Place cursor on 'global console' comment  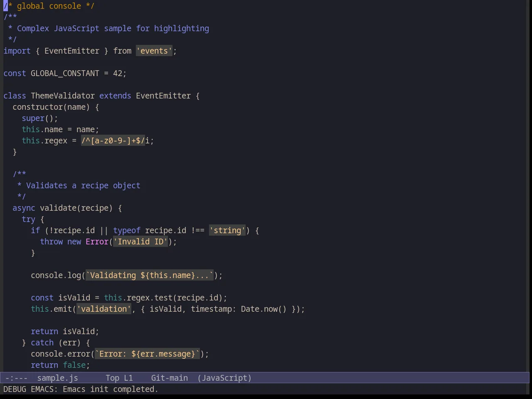click(49, 6)
